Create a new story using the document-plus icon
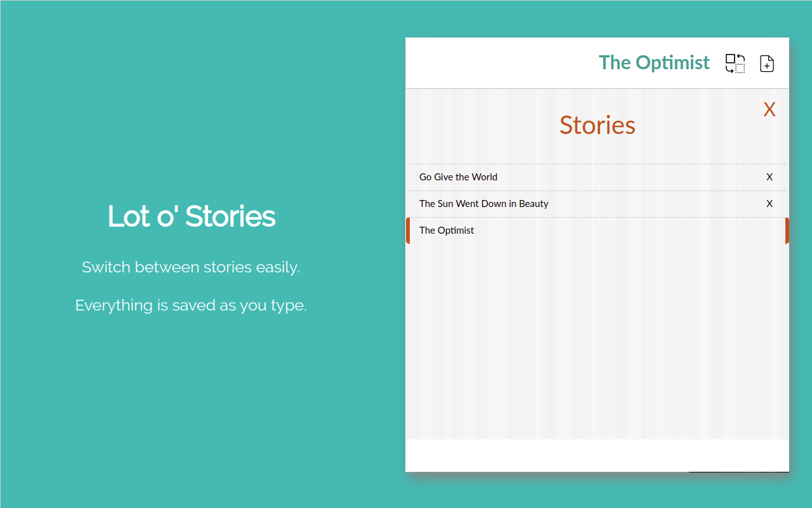Screen dimensions: 812x508 (x=766, y=63)
